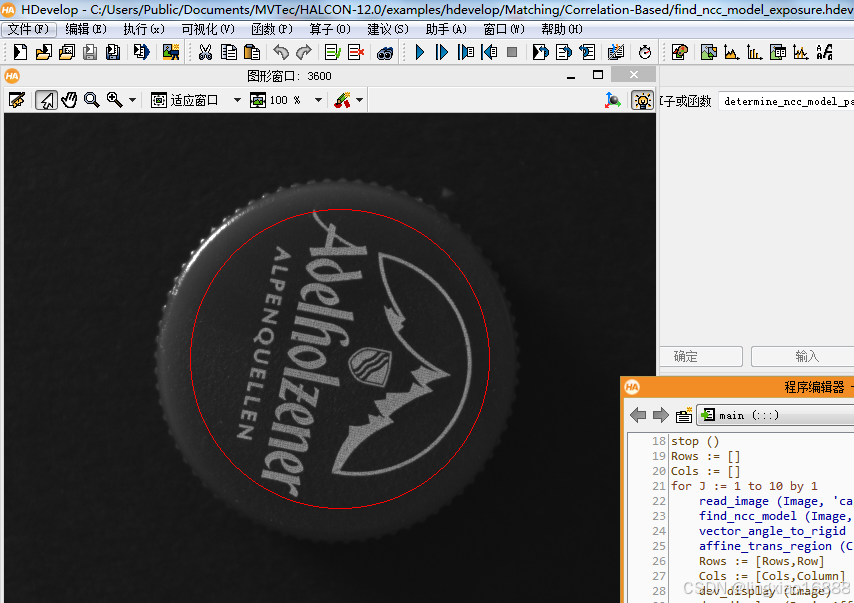Open the 执行(x) menu

144,29
